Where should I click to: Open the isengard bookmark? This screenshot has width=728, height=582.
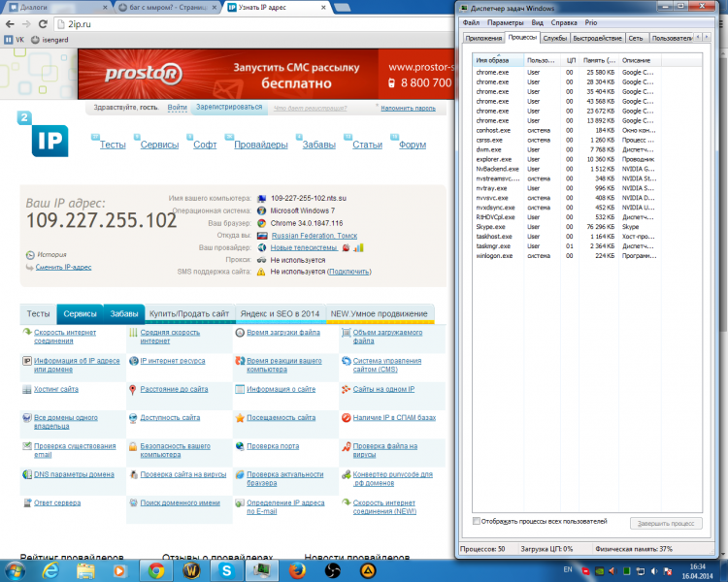(x=50, y=40)
